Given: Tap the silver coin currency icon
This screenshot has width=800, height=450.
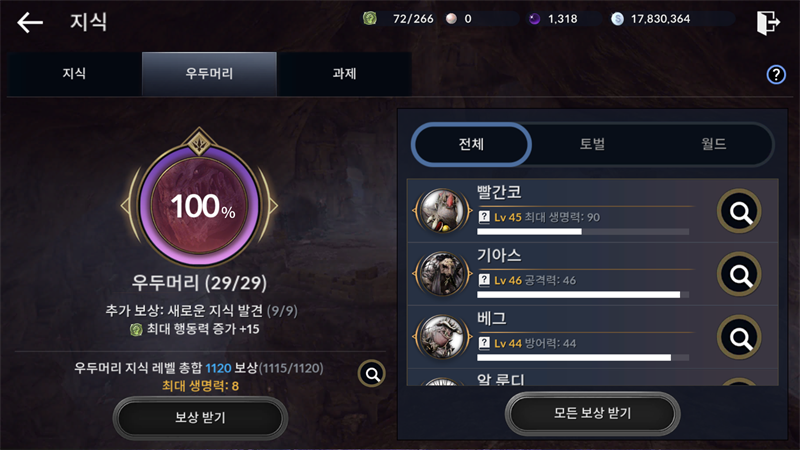Looking at the screenshot, I should 617,19.
